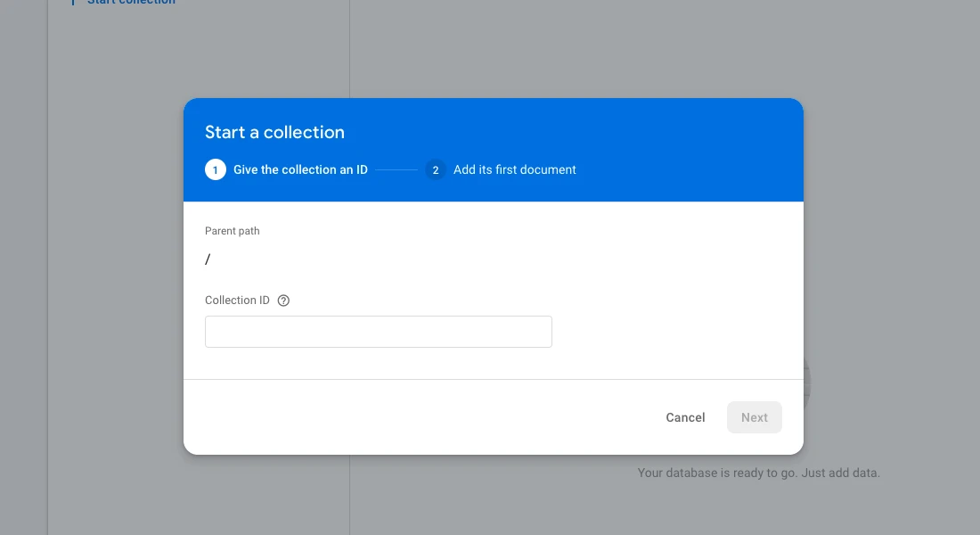
Task: Click the Parent path slash value
Action: tap(208, 259)
